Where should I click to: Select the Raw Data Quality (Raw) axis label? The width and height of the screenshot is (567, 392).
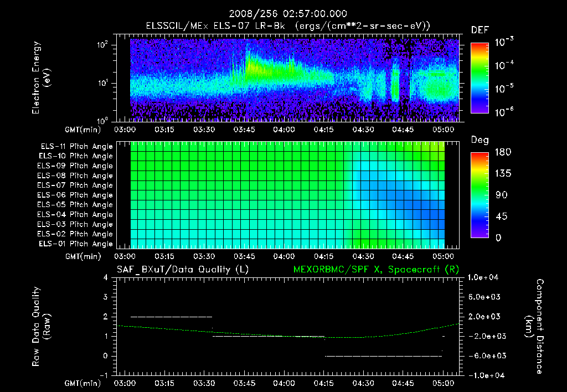[x=41, y=327]
